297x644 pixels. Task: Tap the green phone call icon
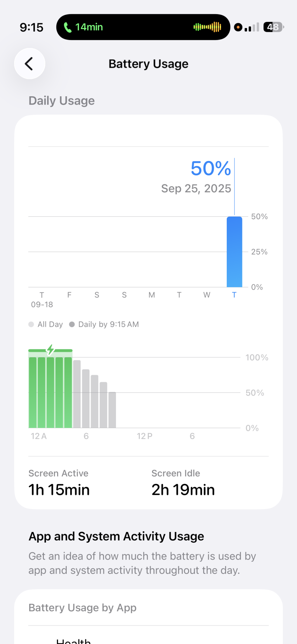point(68,27)
